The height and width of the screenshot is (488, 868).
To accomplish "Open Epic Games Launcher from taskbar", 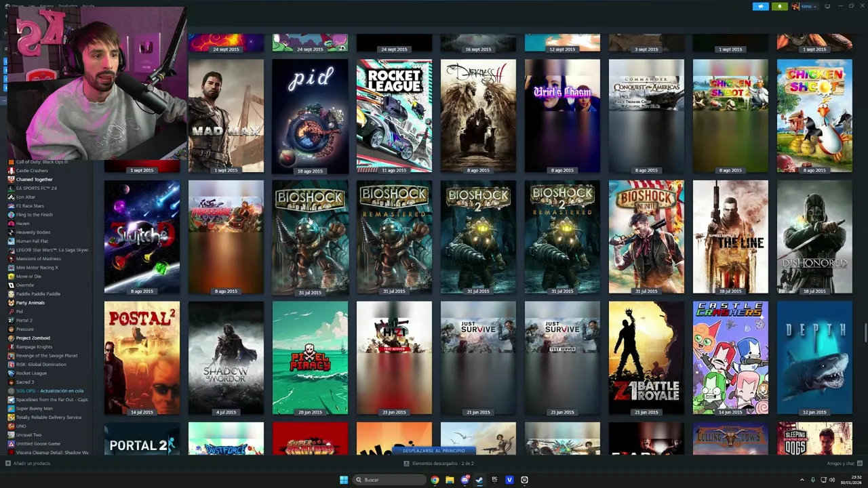I will [494, 480].
